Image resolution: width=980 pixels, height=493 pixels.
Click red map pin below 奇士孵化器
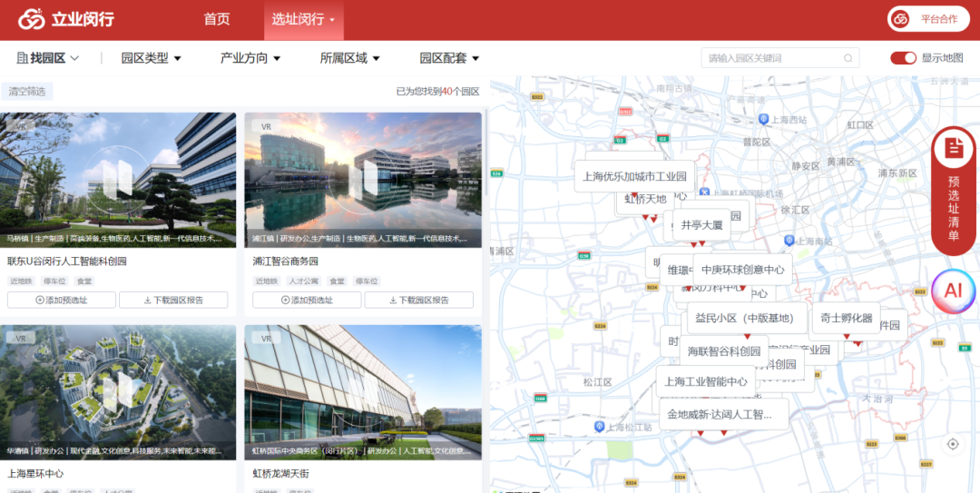(x=847, y=337)
